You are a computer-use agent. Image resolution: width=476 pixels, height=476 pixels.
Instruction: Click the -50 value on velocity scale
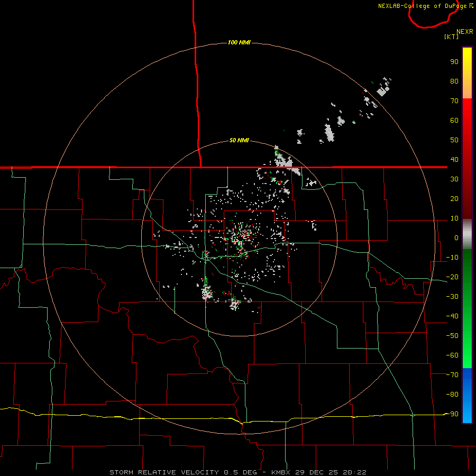pyautogui.click(x=452, y=336)
